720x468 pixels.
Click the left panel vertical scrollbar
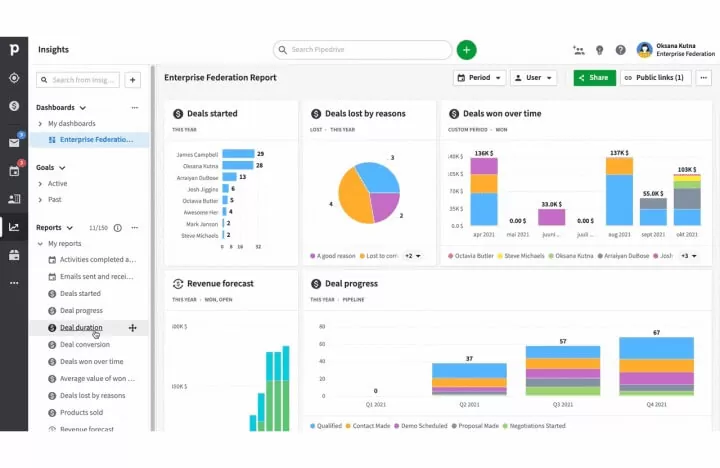point(152,248)
